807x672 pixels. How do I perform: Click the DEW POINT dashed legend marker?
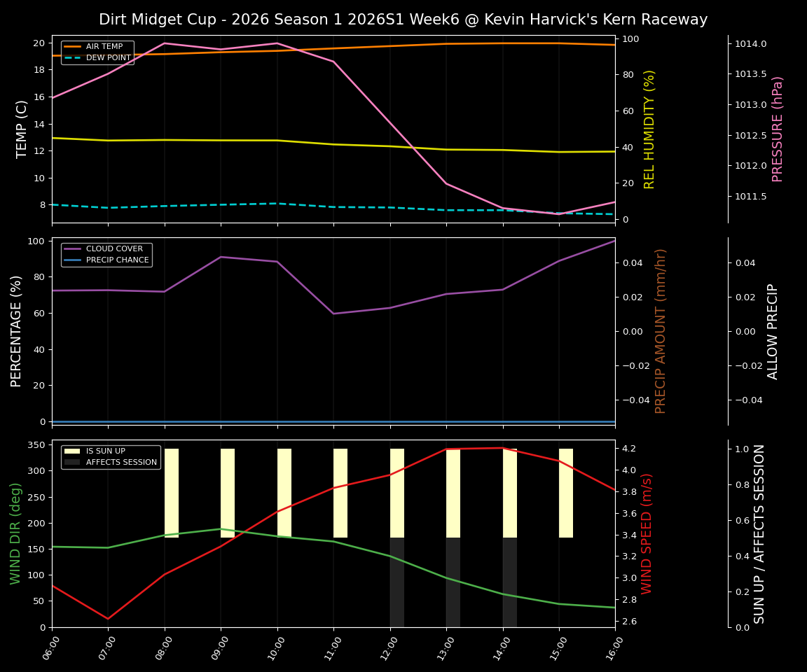click(x=72, y=58)
